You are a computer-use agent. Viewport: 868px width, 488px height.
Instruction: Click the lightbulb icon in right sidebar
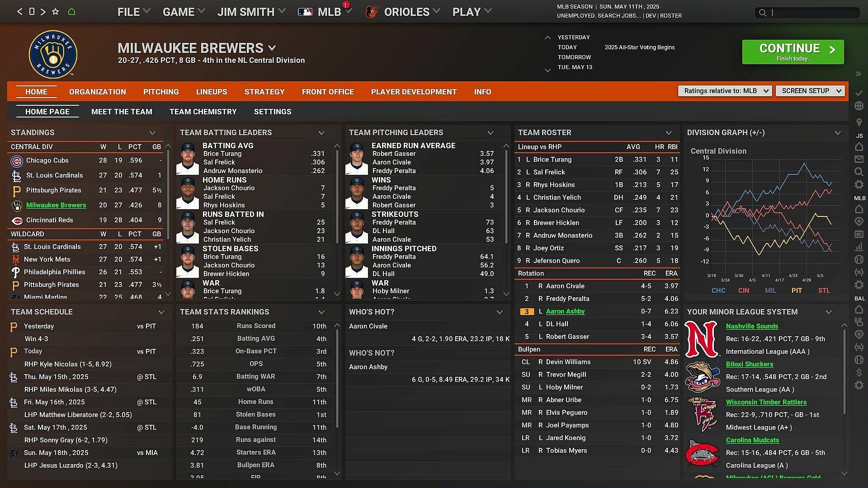pyautogui.click(x=859, y=122)
